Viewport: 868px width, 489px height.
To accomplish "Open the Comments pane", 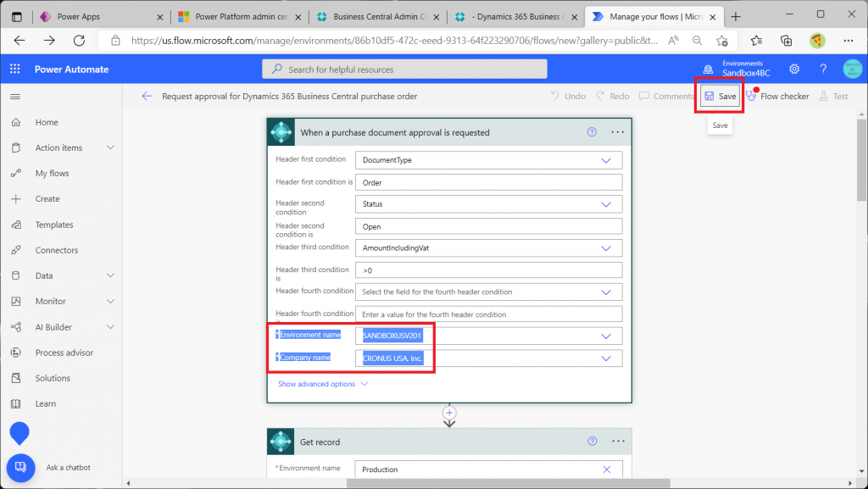I will point(666,97).
